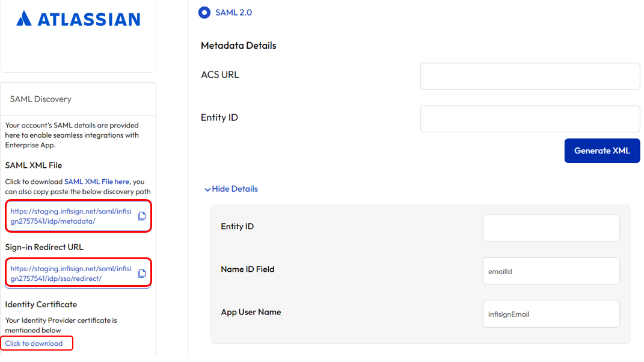Download the SAML XML File here link
This screenshot has height=362, width=644.
click(97, 182)
